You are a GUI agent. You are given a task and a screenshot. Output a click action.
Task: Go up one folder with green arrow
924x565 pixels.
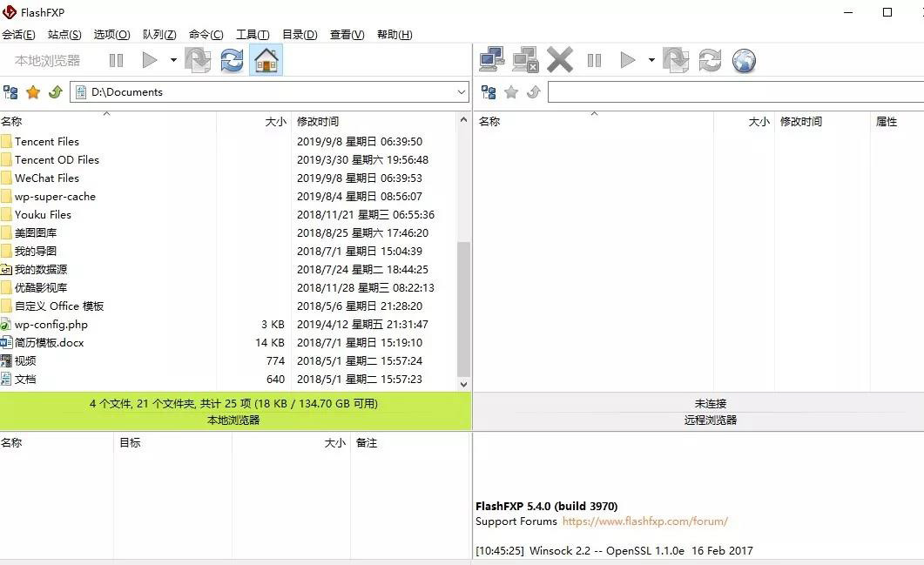pyautogui.click(x=55, y=92)
